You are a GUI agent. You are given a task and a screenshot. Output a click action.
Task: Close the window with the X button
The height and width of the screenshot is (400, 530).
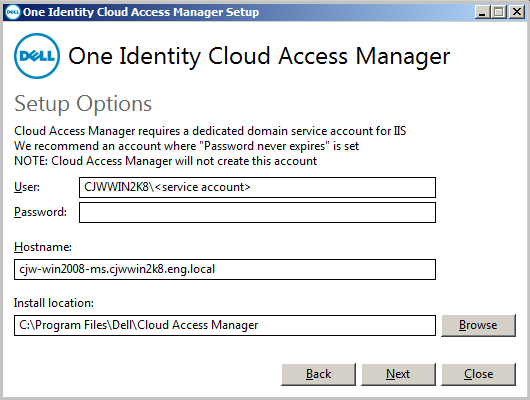[517, 12]
